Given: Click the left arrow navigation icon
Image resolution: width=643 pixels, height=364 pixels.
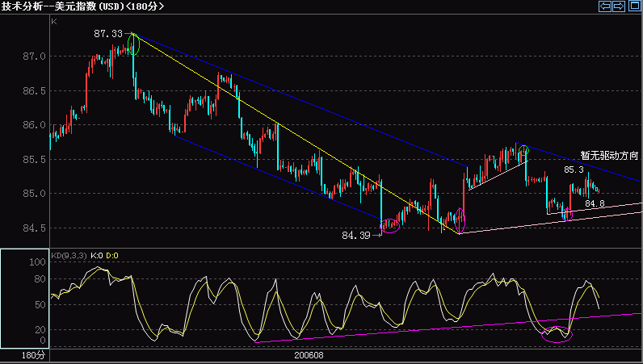Looking at the screenshot, I should click(x=605, y=6).
